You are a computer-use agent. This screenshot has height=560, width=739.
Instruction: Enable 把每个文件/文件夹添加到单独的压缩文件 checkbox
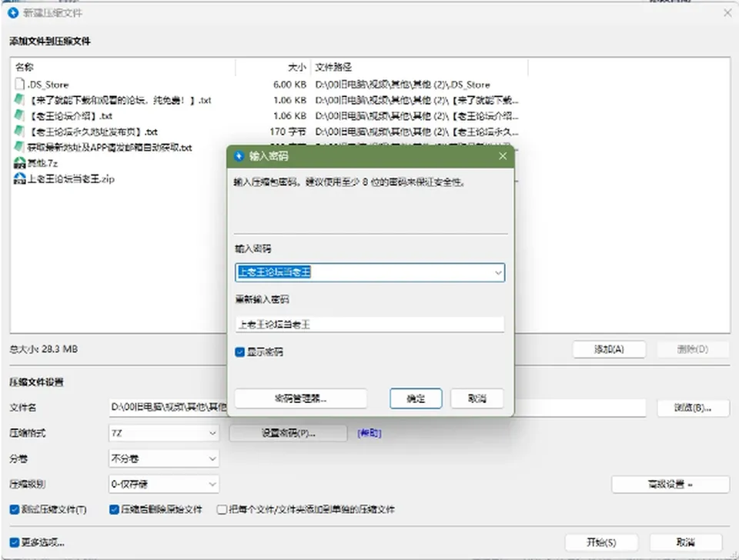[222, 509]
